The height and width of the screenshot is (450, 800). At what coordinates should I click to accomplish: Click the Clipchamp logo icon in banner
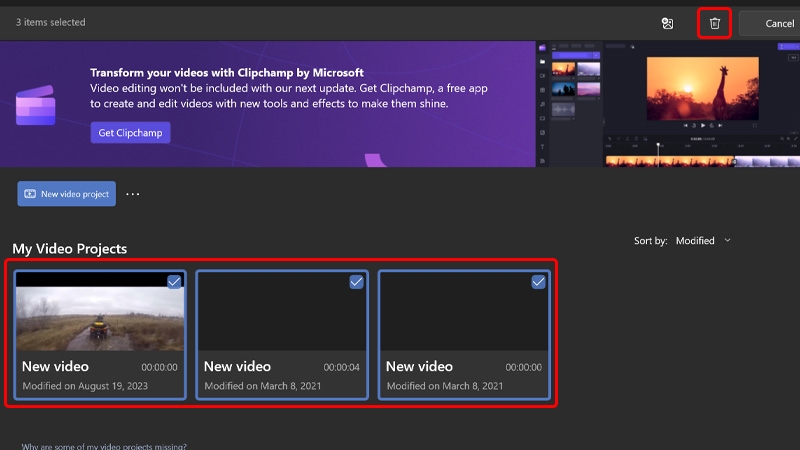(35, 105)
